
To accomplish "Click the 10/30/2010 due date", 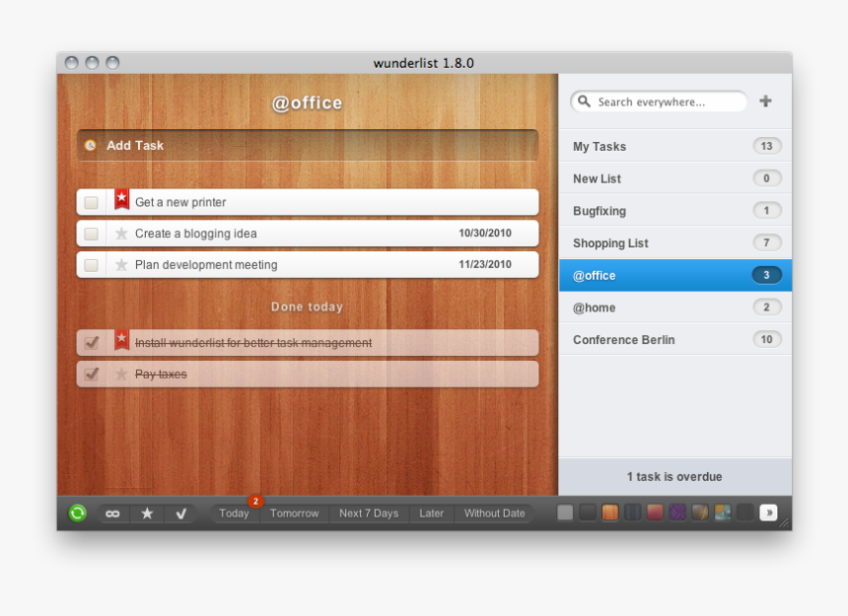I will [x=485, y=233].
